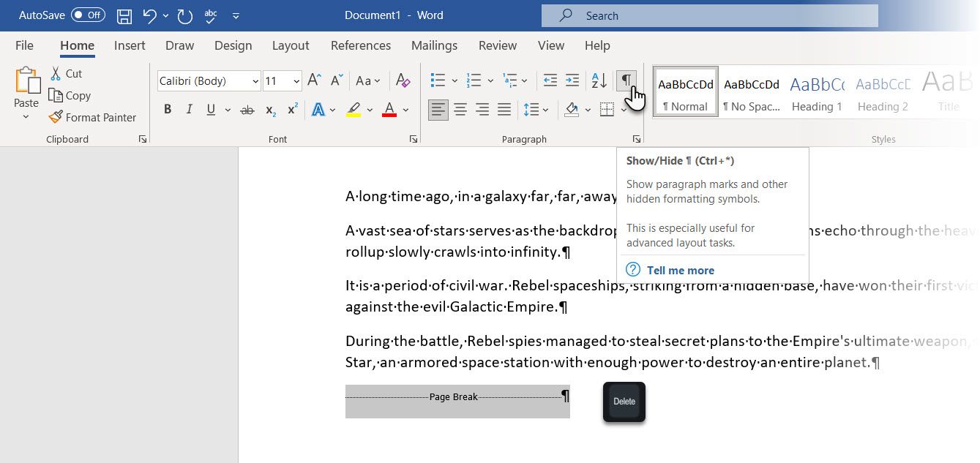Switch to the Draw tab
Image resolution: width=980 pixels, height=463 pixels.
click(x=179, y=45)
